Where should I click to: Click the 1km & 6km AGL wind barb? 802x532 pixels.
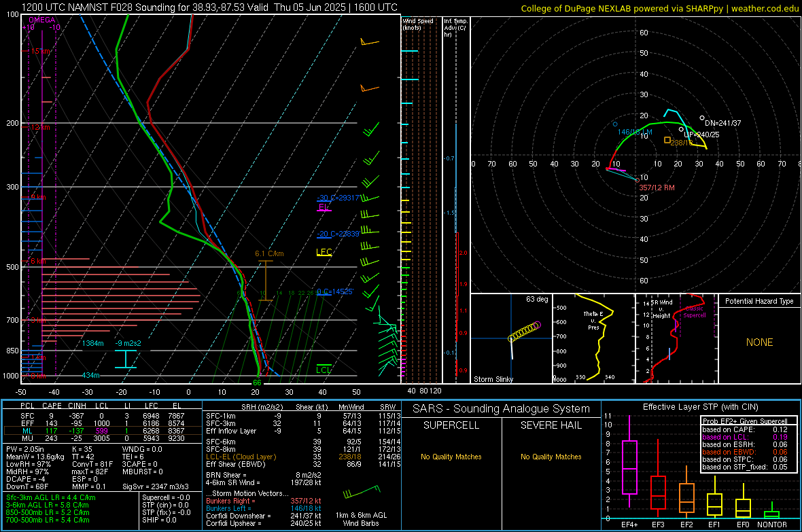coord(362,492)
